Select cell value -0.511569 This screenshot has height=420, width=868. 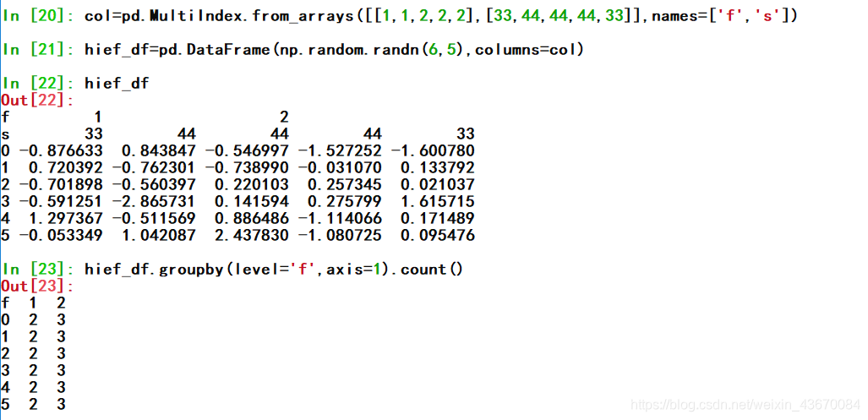point(154,219)
